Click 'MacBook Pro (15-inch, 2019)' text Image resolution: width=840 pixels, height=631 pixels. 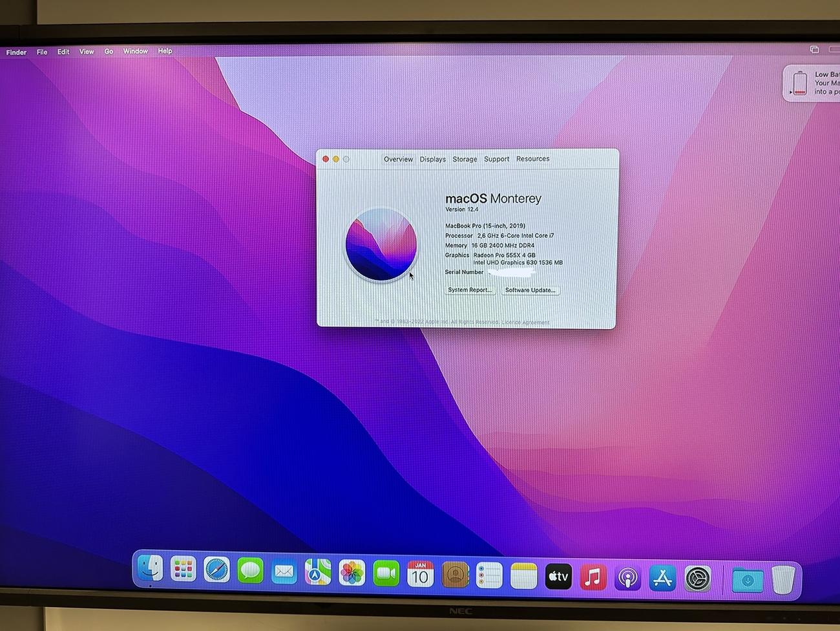(485, 226)
